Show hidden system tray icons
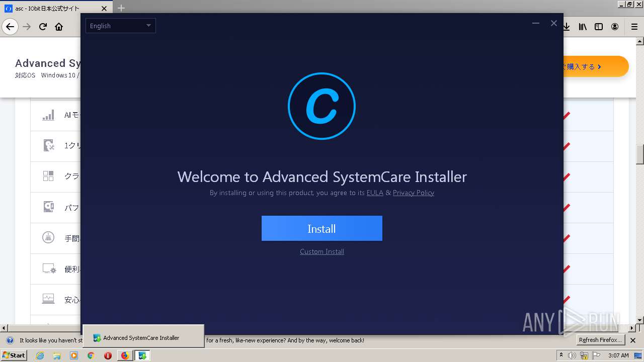Screen dimensions: 644x362 pyautogui.click(x=561, y=355)
